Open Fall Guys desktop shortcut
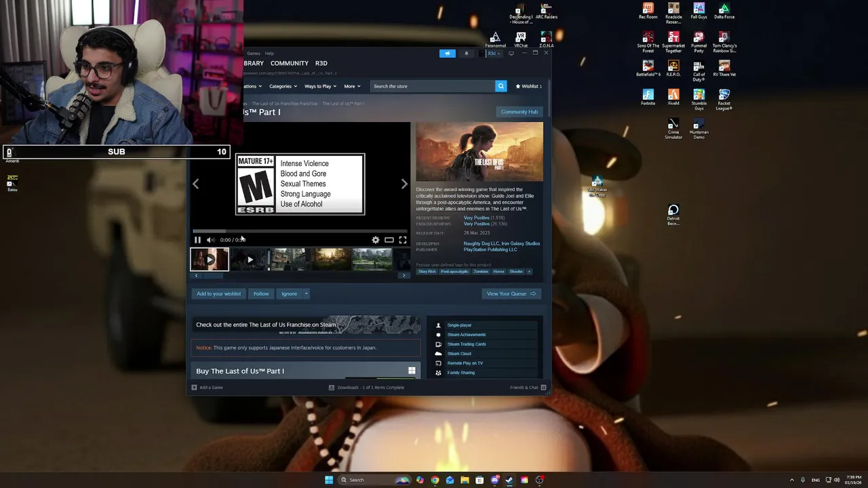The image size is (868, 488). (698, 11)
